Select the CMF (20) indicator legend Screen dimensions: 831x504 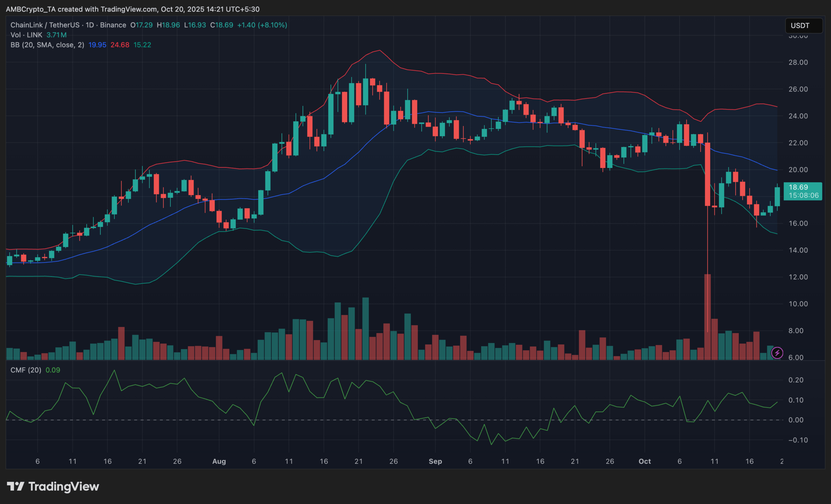[x=26, y=370]
